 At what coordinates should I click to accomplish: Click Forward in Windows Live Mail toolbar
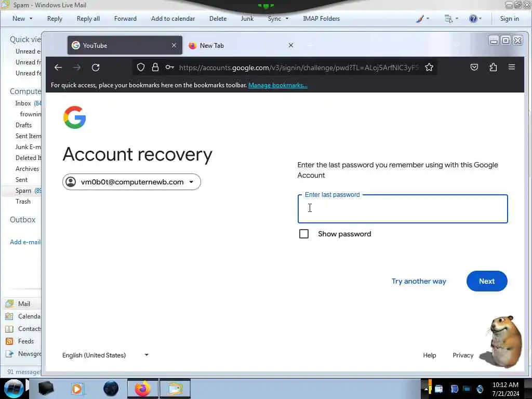tap(125, 19)
